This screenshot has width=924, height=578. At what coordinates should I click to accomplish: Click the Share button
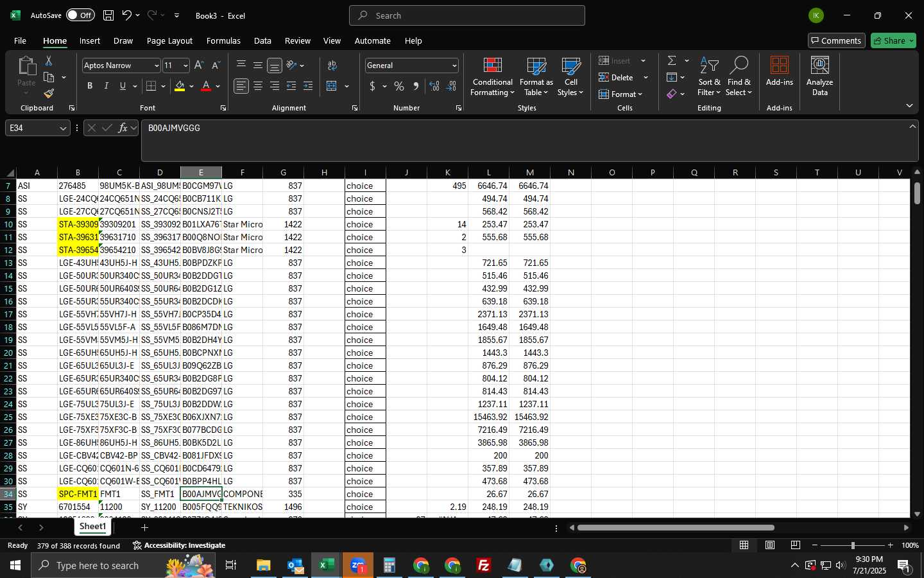click(x=893, y=40)
